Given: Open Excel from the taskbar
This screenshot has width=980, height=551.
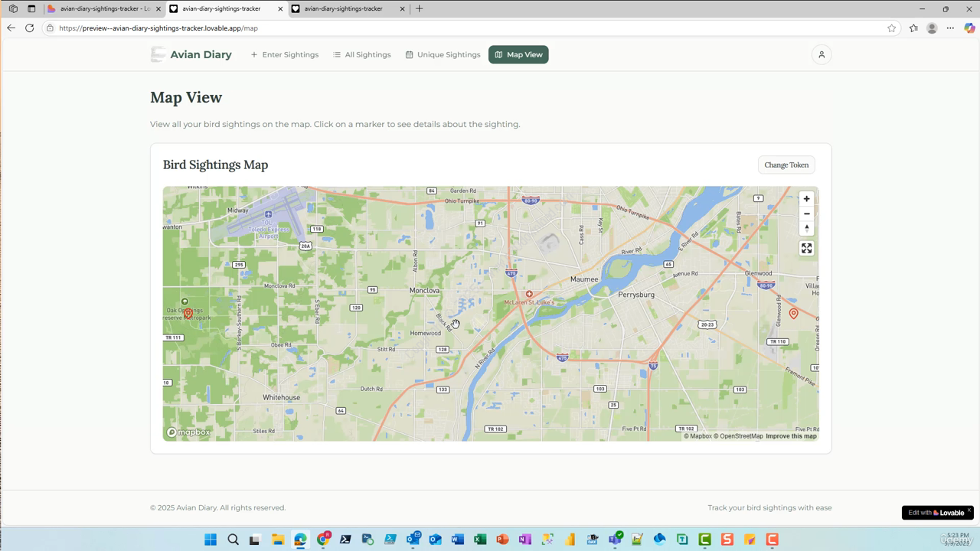Looking at the screenshot, I should pyautogui.click(x=480, y=540).
